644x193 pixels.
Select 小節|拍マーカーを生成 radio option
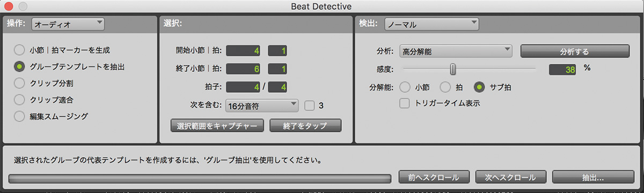(19, 50)
